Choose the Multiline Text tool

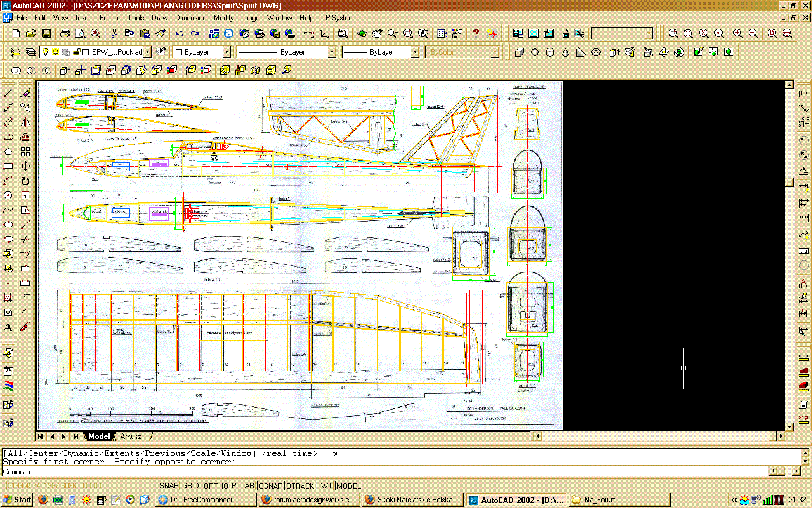[8, 328]
